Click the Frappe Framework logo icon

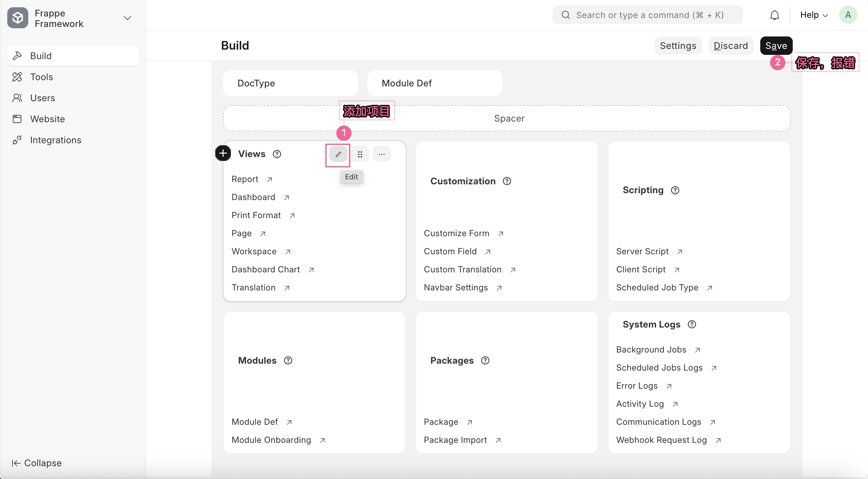pos(17,18)
